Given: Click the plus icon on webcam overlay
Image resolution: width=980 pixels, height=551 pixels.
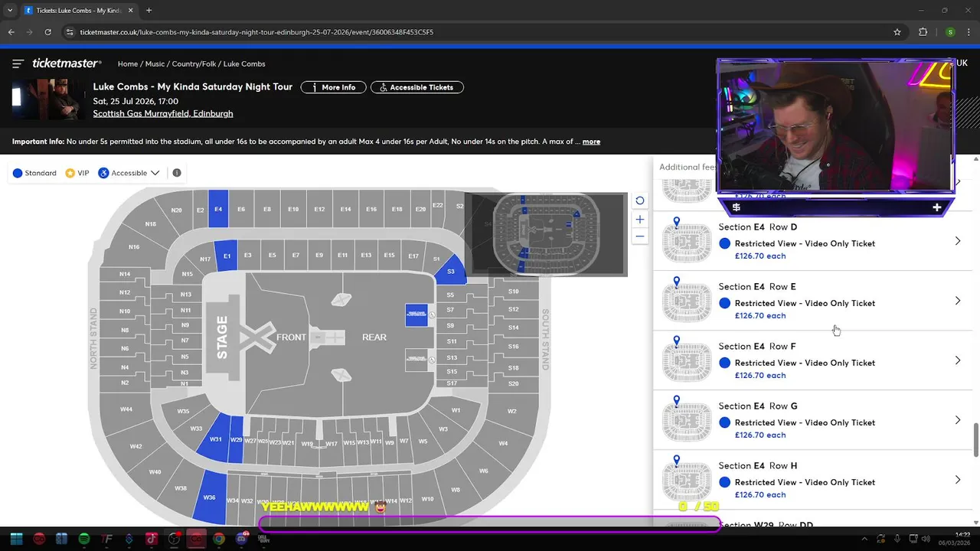Looking at the screenshot, I should click(936, 207).
